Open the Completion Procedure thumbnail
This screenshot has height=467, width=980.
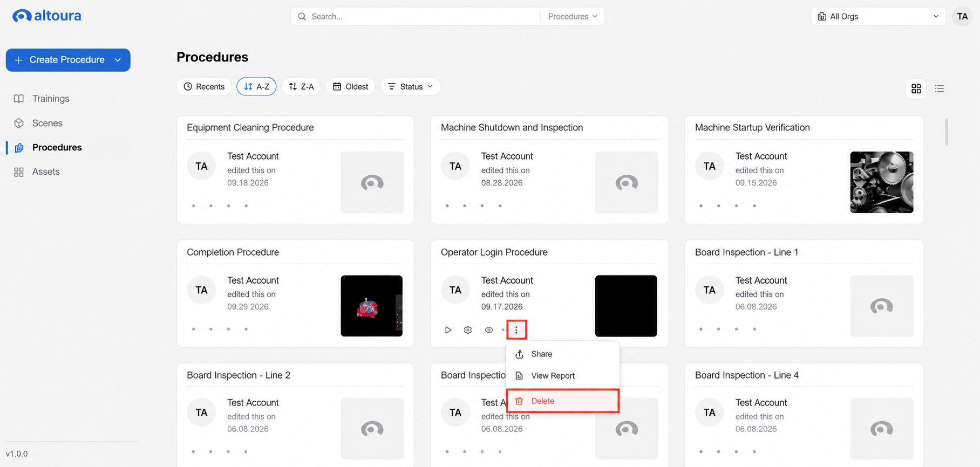click(x=372, y=306)
